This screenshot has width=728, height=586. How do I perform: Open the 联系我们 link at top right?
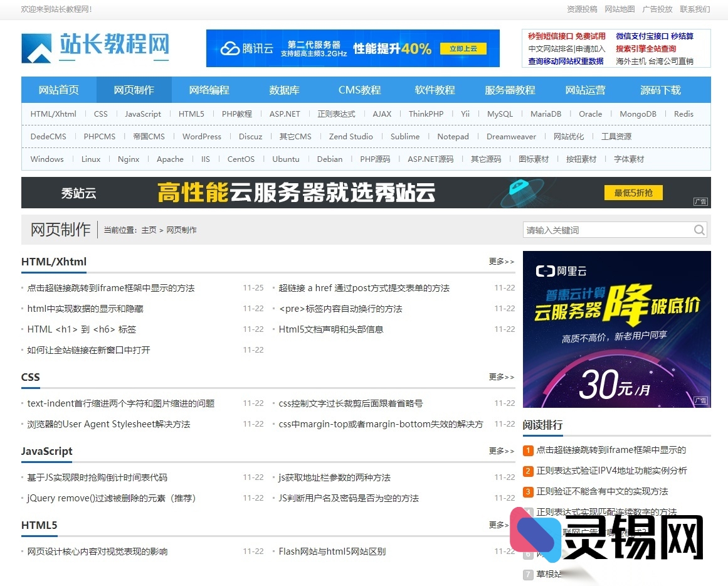coord(695,9)
